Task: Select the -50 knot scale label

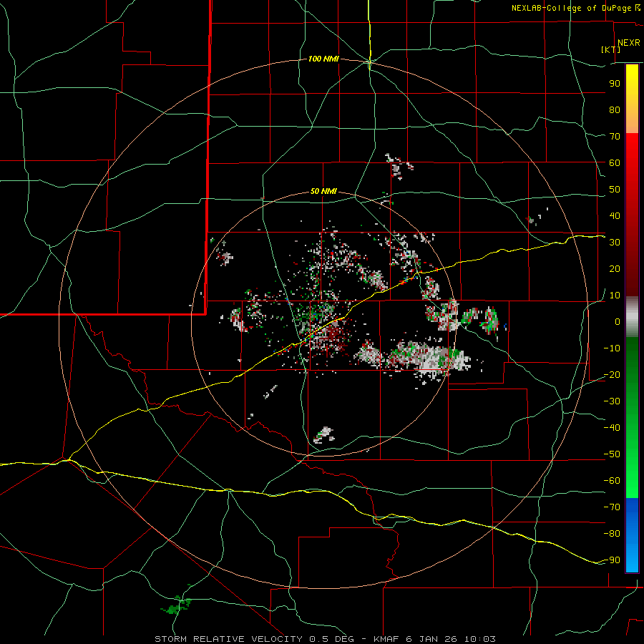Action: tap(612, 454)
